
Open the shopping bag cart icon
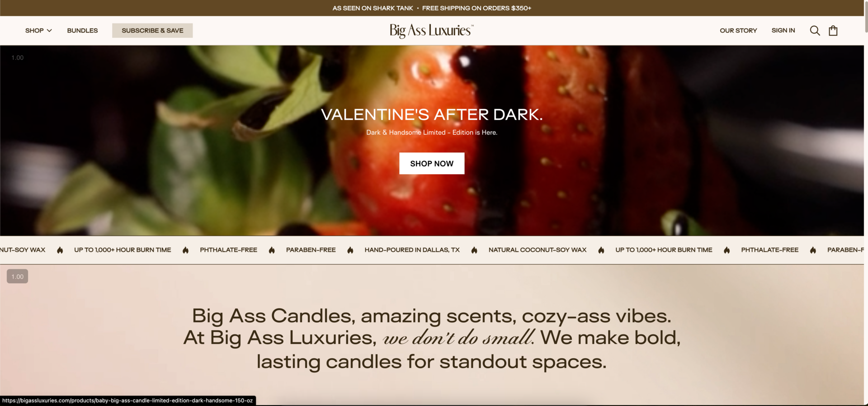[x=833, y=30]
